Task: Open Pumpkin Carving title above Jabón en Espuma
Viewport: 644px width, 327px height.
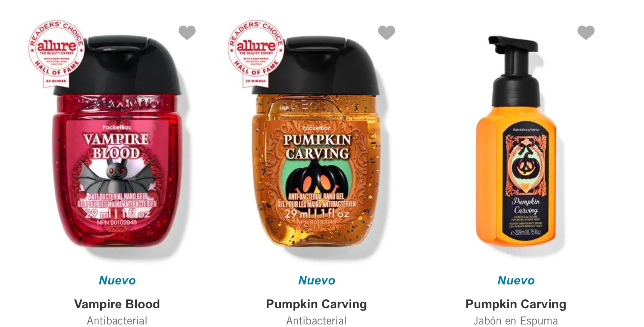Action: 516,304
